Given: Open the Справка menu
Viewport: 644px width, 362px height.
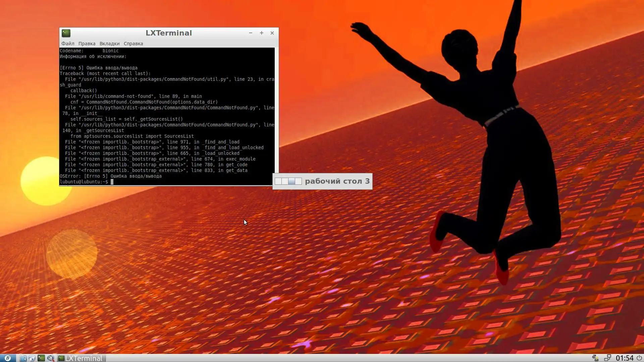Looking at the screenshot, I should click(133, 44).
